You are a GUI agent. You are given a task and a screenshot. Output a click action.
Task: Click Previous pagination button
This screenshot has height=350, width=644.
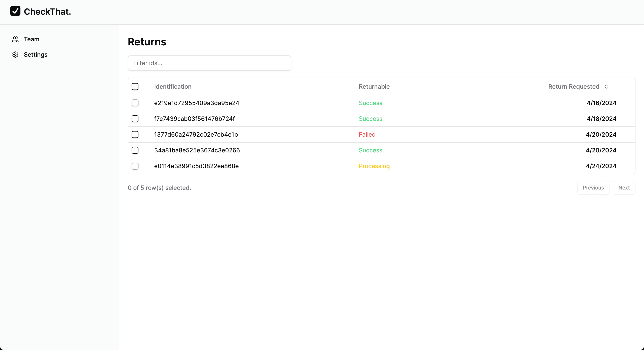point(593,188)
